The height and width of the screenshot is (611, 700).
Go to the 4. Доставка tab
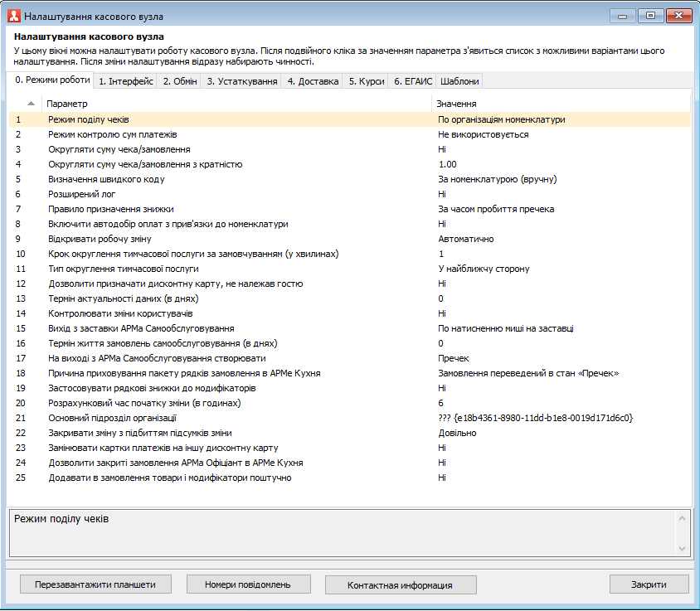pos(313,81)
